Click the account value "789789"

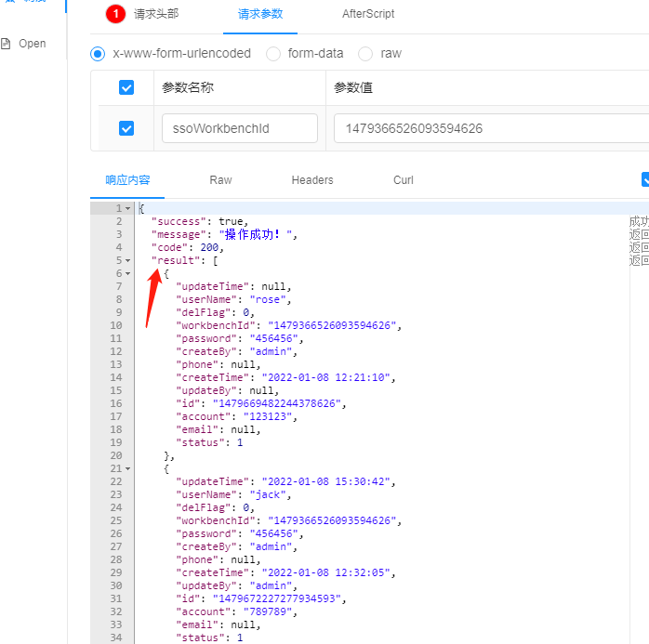tap(268, 611)
